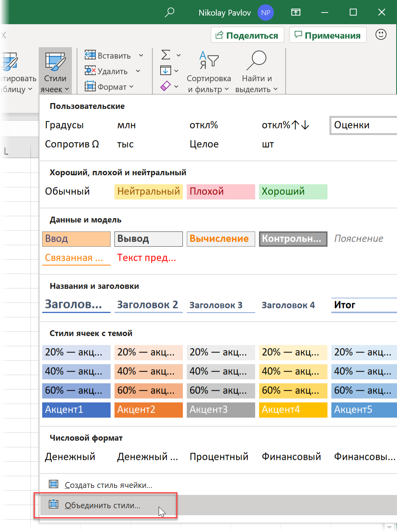397x532 pixels.
Task: Select Заголовок 3 heading style
Action: pos(221,305)
